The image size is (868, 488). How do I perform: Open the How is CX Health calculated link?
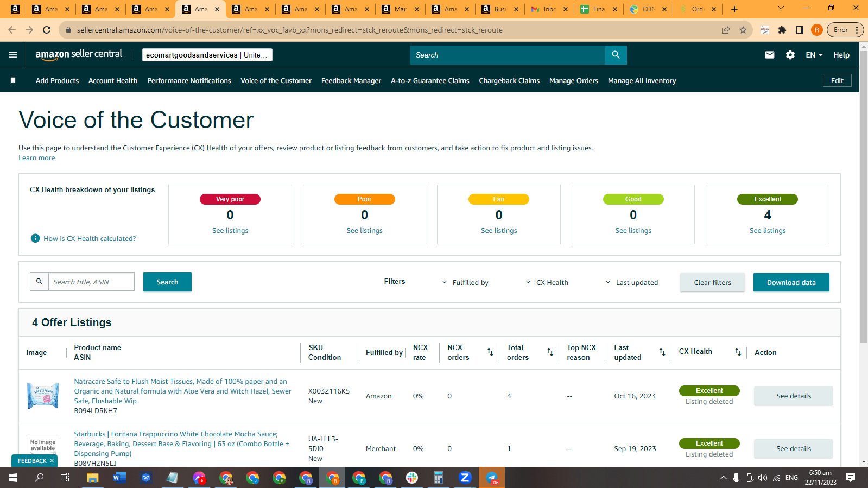click(90, 238)
